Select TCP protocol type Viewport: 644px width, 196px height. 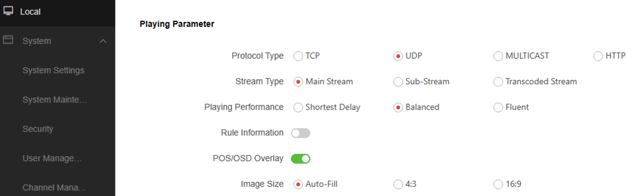point(298,56)
